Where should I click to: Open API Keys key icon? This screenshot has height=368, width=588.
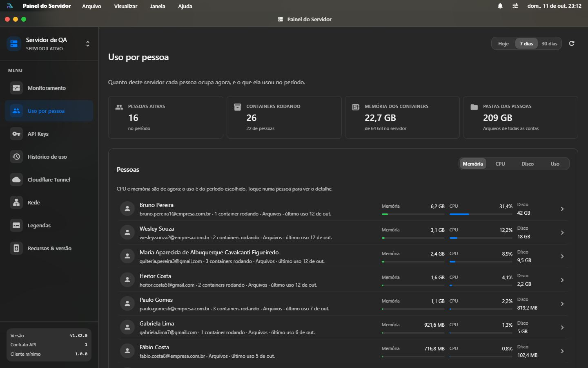(x=16, y=134)
